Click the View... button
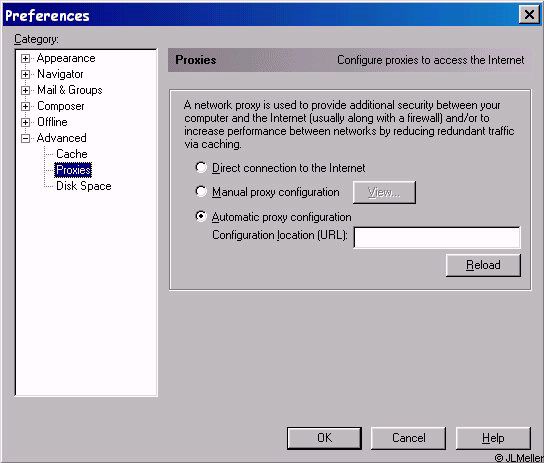 [x=384, y=192]
